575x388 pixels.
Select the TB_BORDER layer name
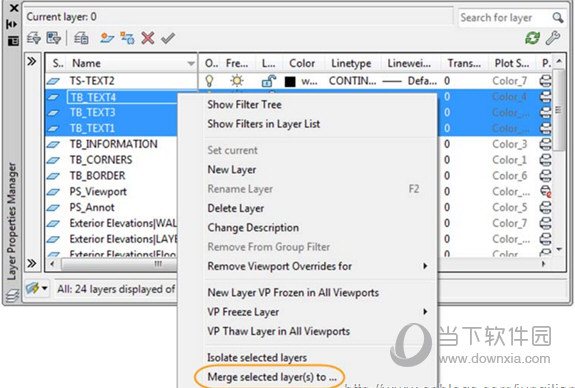tap(98, 176)
